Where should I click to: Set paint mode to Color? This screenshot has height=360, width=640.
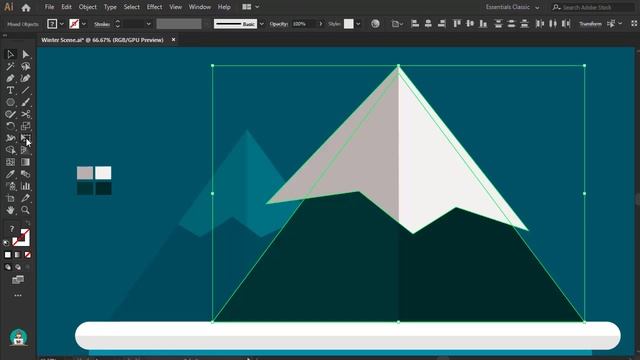coord(8,255)
